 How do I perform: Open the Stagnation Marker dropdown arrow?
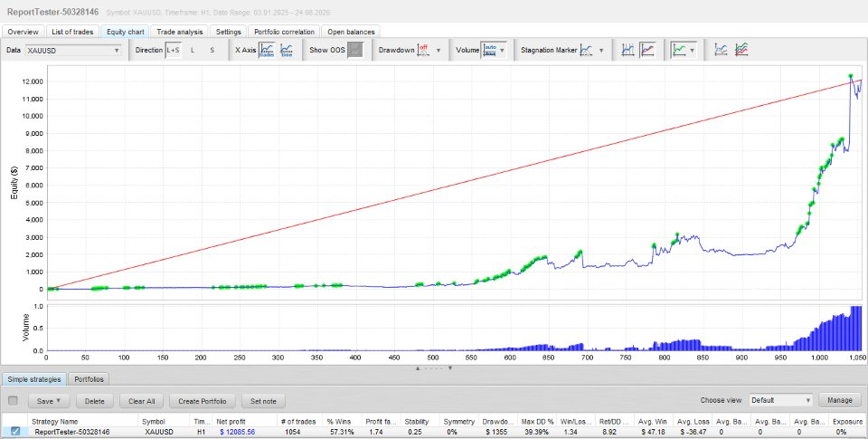click(601, 51)
